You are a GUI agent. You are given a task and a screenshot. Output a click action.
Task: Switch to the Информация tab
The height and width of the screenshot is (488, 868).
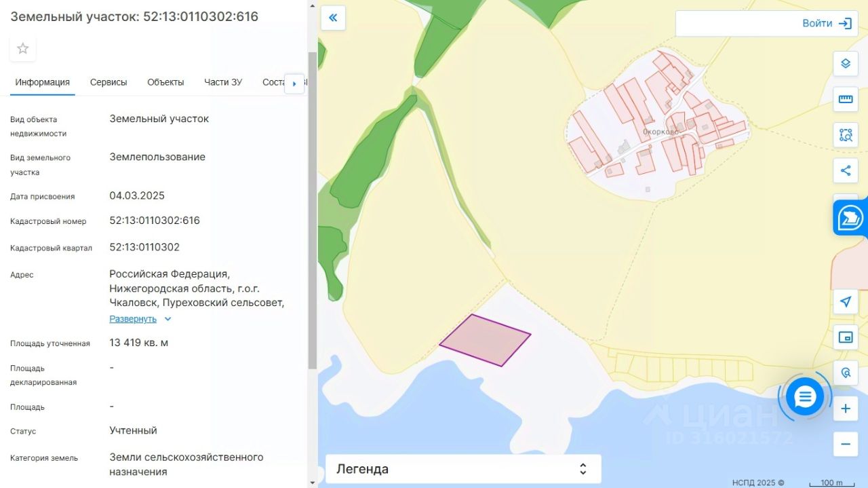(x=43, y=82)
